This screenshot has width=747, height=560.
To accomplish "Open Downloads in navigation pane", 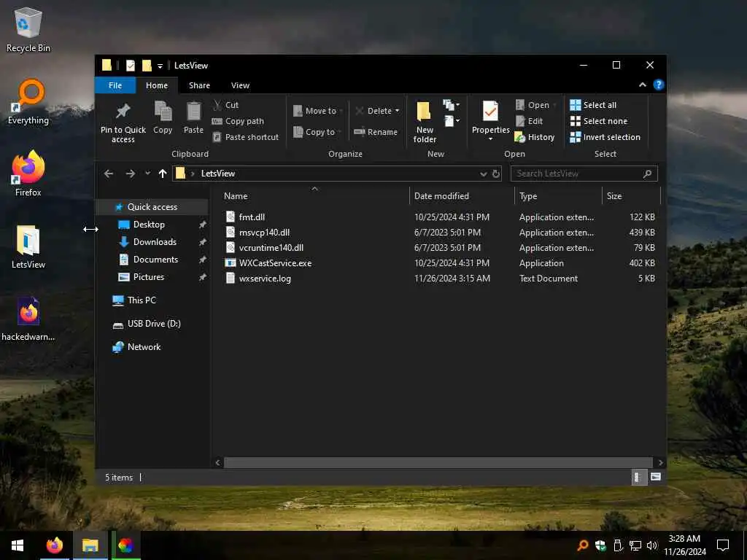I will click(x=152, y=242).
